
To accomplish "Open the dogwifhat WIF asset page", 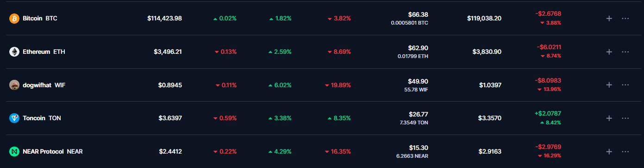I will coord(44,85).
